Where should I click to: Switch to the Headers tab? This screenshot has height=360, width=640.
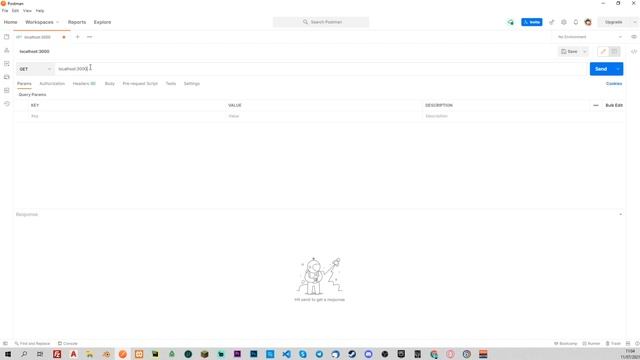(x=84, y=83)
